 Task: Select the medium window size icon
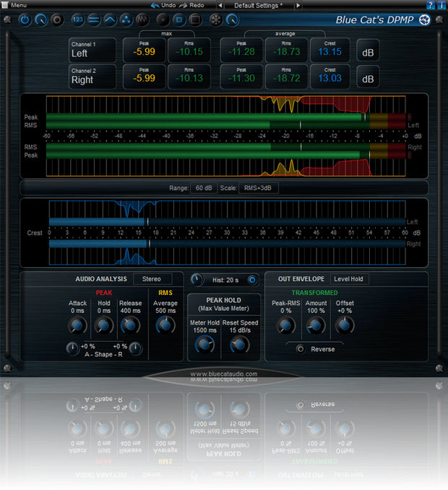coord(179,20)
